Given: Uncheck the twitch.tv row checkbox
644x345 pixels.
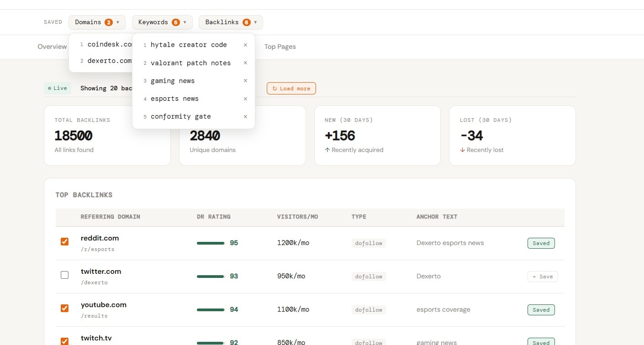Looking at the screenshot, I should (64, 341).
